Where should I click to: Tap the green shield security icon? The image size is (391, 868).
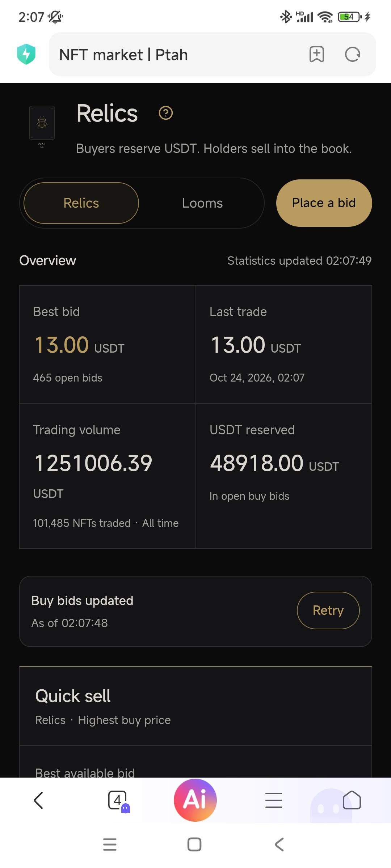coord(26,54)
